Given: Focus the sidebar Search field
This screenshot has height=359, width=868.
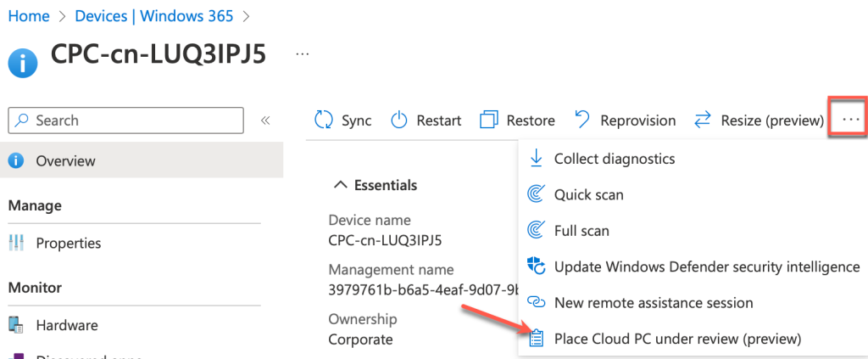Looking at the screenshot, I should [x=126, y=121].
